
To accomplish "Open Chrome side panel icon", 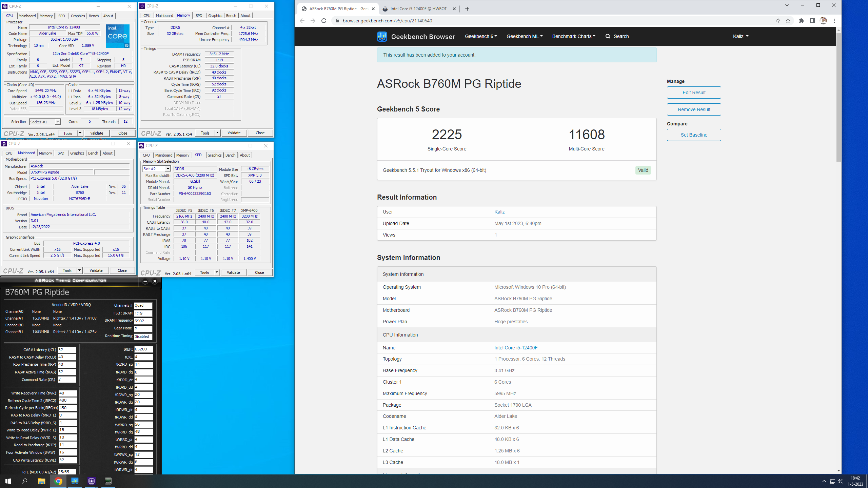I will 812,21.
